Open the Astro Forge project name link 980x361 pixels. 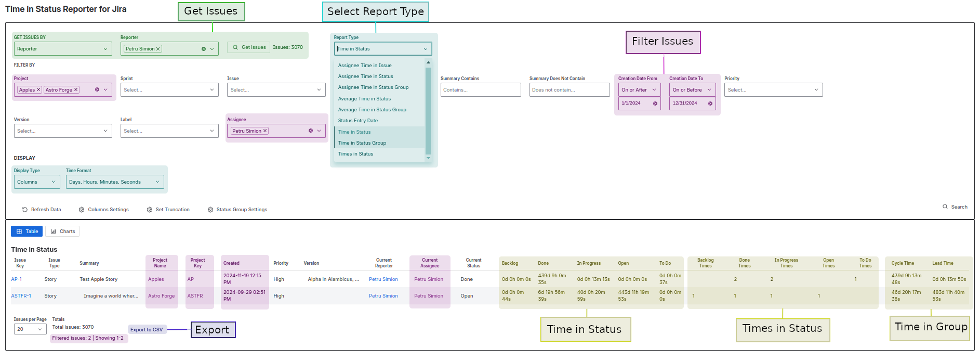click(x=161, y=296)
